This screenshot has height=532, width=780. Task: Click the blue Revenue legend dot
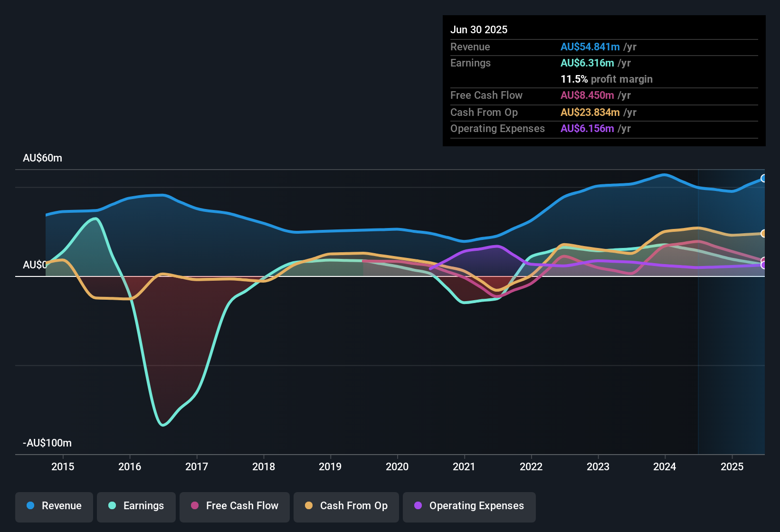pos(30,505)
